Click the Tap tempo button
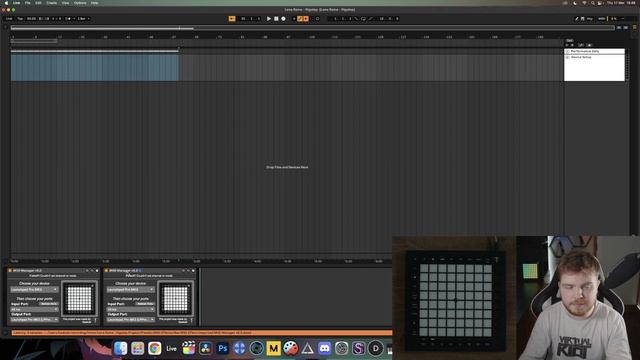 click(x=20, y=19)
